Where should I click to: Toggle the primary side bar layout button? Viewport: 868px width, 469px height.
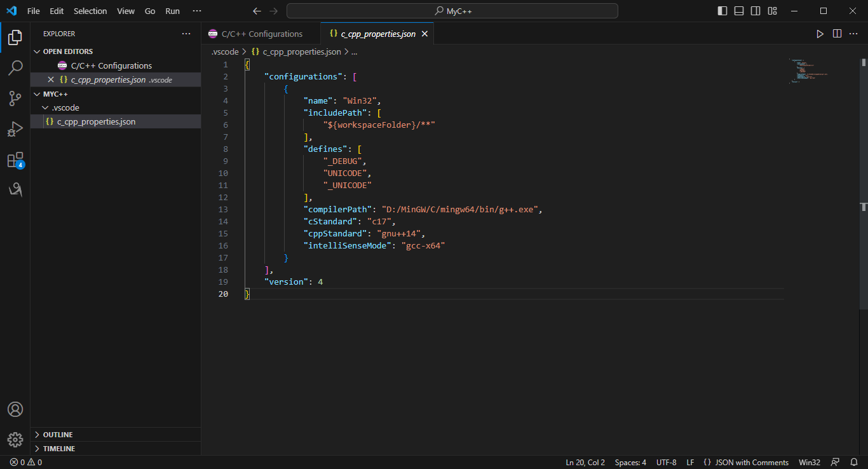pyautogui.click(x=722, y=11)
